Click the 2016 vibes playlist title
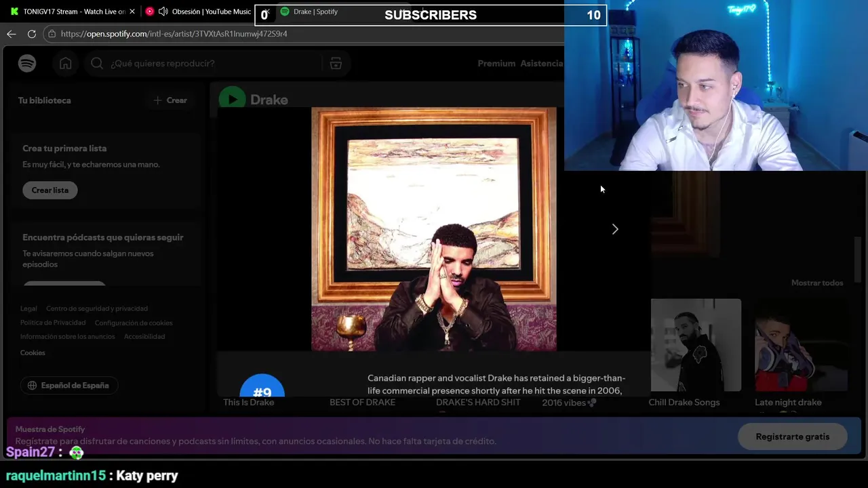This screenshot has height=488, width=868. click(x=569, y=403)
